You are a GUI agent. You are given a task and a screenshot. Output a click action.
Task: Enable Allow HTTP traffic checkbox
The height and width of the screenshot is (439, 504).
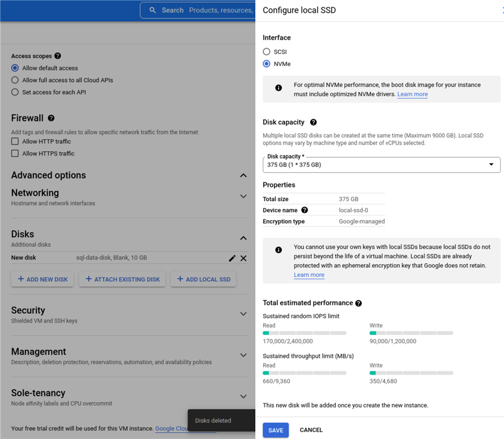pos(15,142)
